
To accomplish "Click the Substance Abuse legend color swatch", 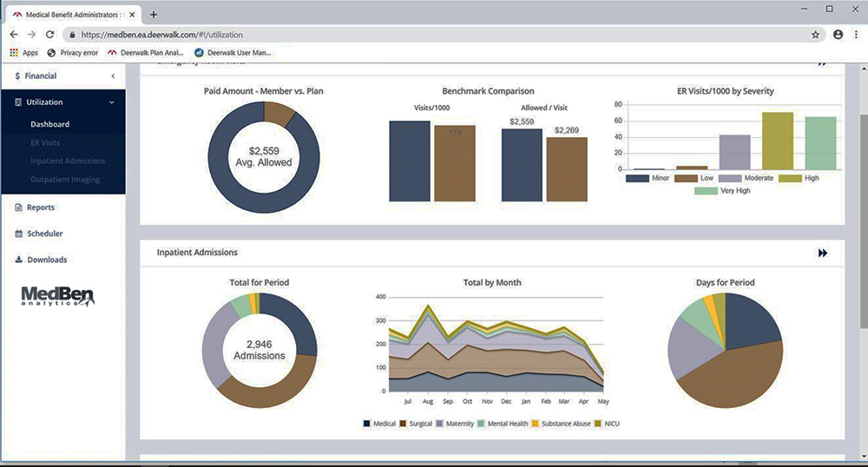I will point(536,424).
